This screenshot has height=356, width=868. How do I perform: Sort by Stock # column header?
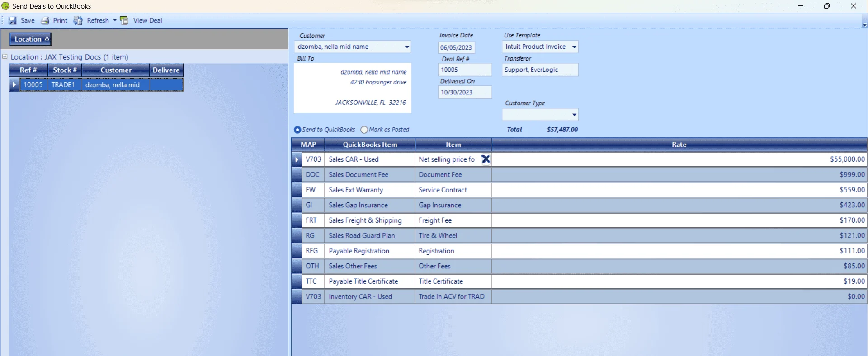tap(65, 70)
